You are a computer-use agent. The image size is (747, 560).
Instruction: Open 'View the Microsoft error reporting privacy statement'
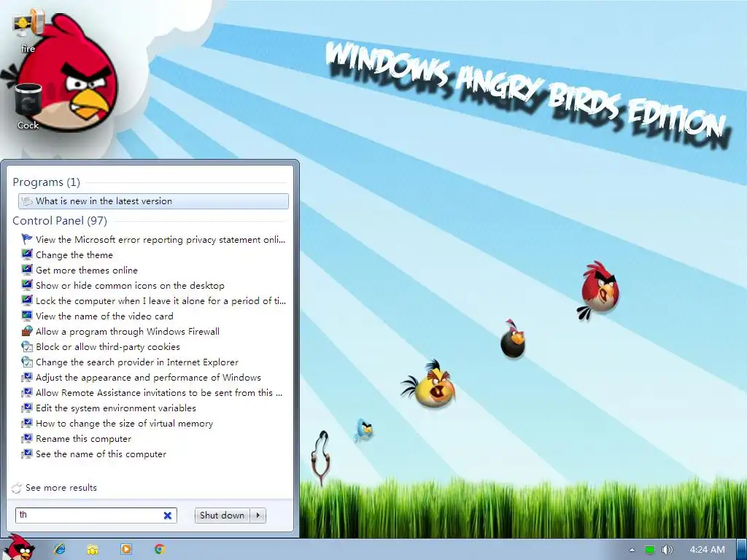pyautogui.click(x=153, y=239)
